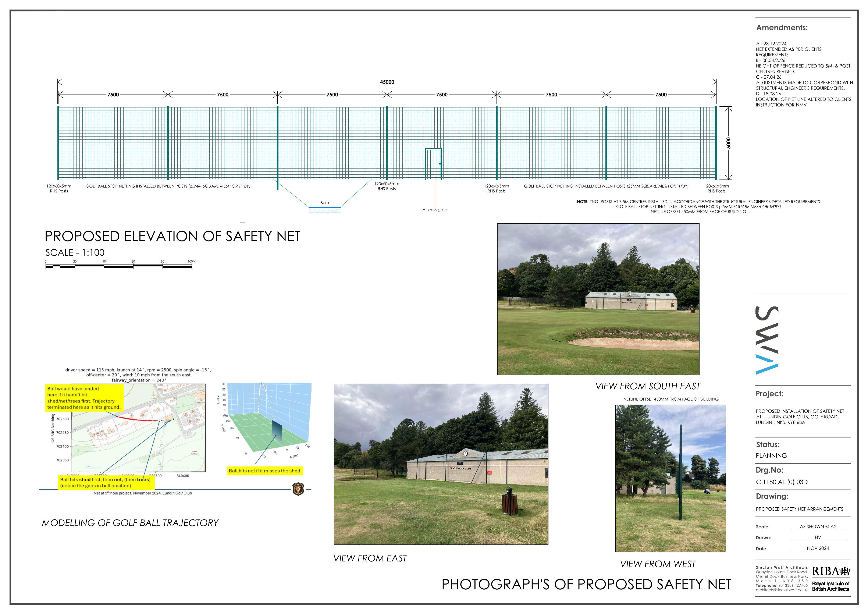This screenshot has width=868, height=614.
Task: Select the 'NOV 2024' date value
Action: (x=818, y=548)
